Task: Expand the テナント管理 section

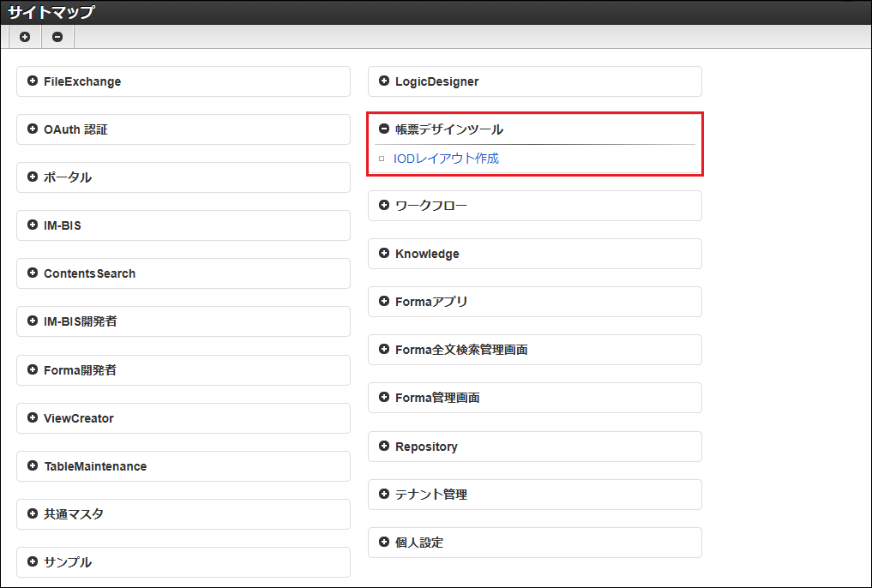Action: pyautogui.click(x=384, y=495)
